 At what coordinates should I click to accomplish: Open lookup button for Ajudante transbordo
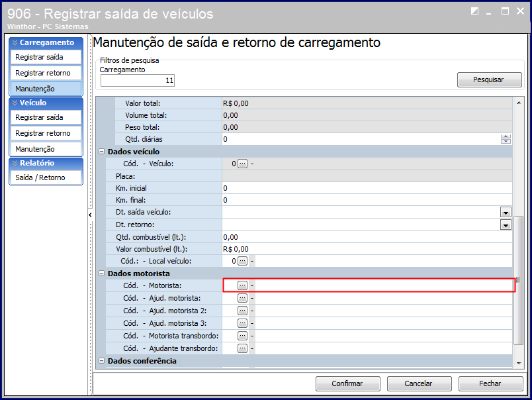(x=242, y=348)
